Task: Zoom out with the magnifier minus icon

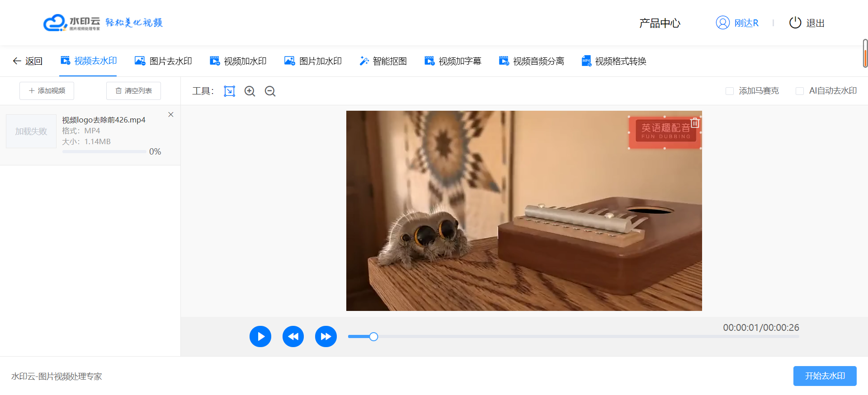Action: pyautogui.click(x=270, y=91)
